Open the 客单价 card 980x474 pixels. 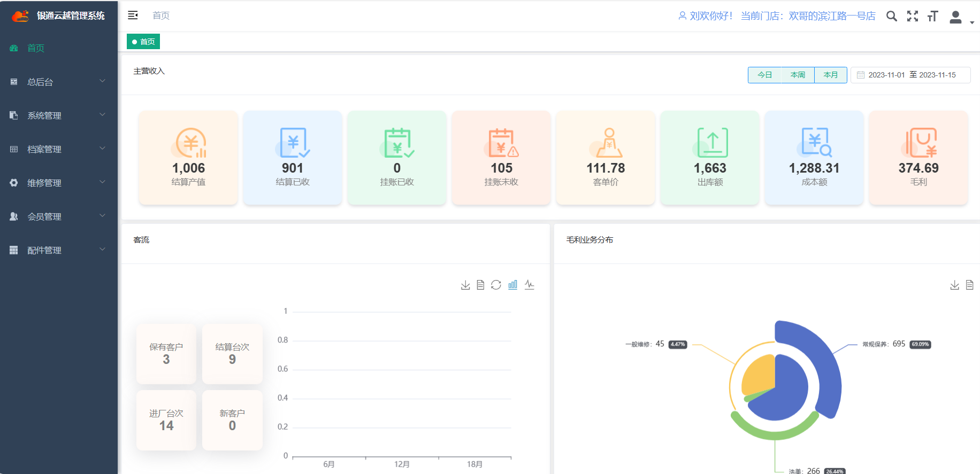tap(606, 158)
